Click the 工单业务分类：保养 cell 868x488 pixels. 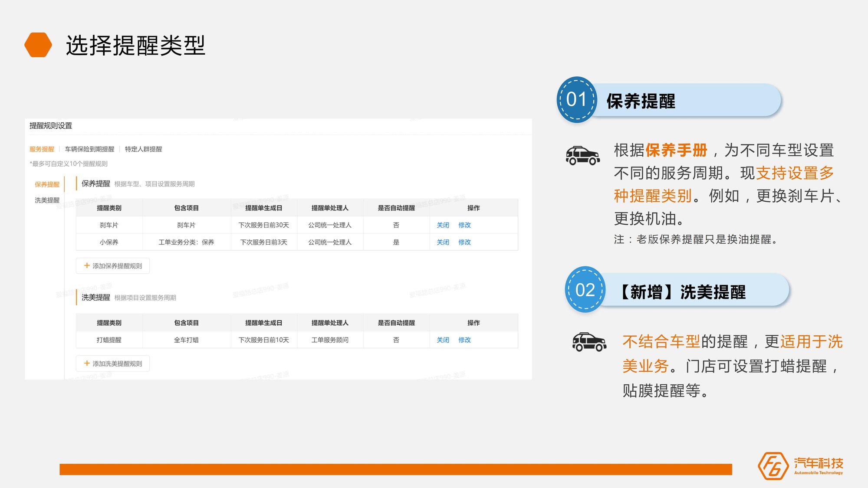186,242
